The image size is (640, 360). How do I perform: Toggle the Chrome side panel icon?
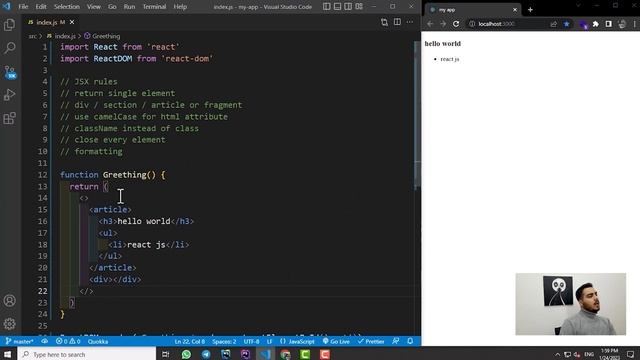tap(609, 24)
